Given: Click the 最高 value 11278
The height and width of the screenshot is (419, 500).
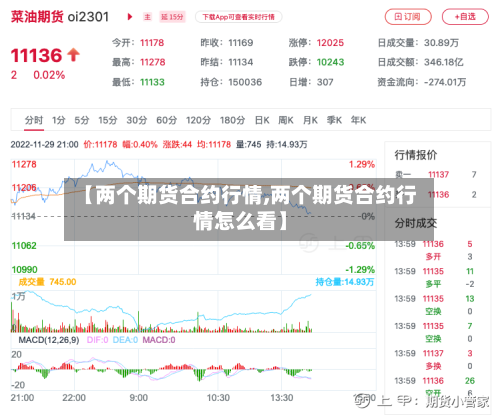Looking at the screenshot, I should (153, 62).
